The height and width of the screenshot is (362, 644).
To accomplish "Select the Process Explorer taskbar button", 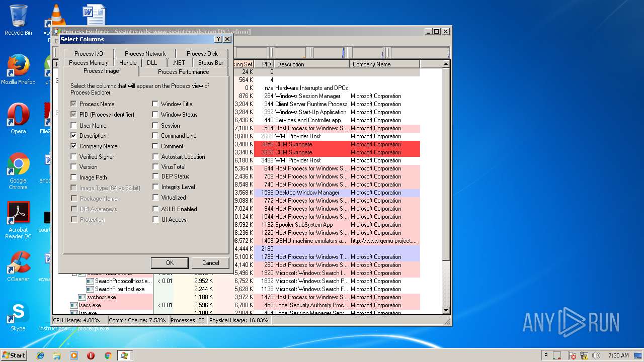I will (124, 355).
